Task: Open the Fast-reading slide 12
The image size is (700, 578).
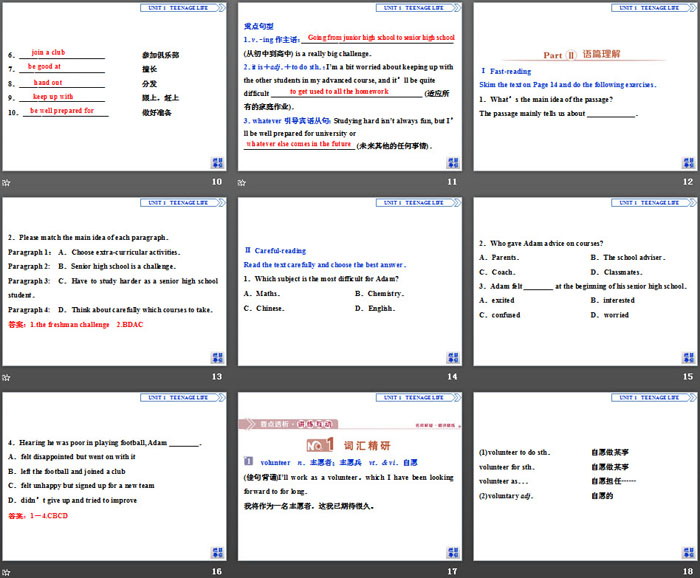Action: tap(585, 88)
